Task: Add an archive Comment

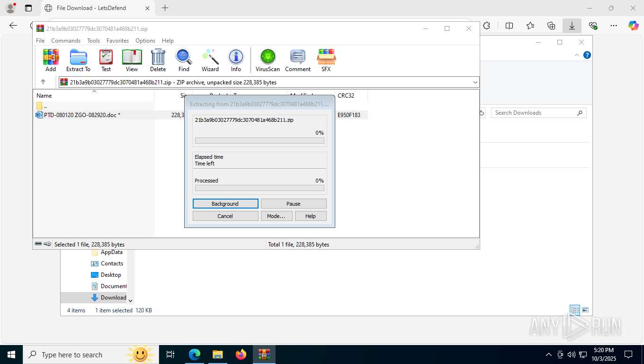Action: click(298, 60)
